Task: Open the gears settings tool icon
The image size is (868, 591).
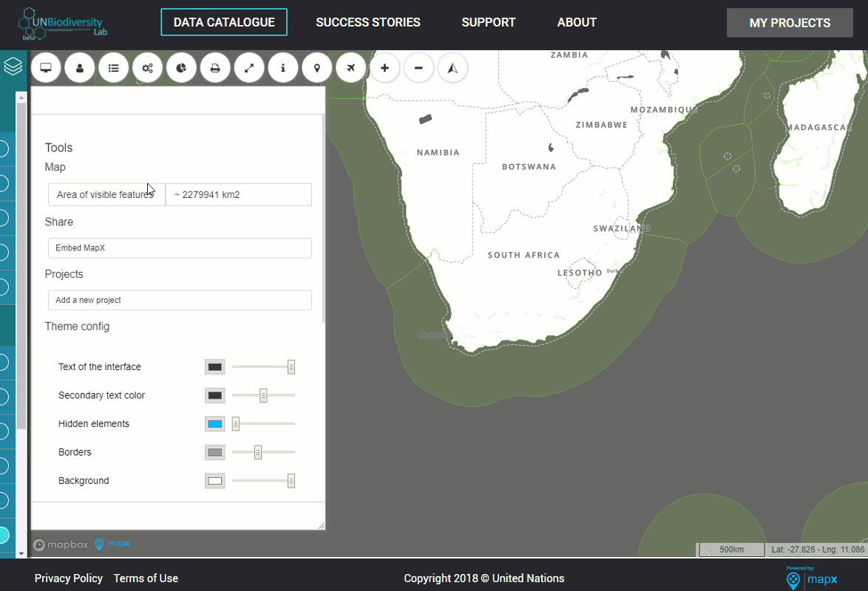Action: pos(147,68)
